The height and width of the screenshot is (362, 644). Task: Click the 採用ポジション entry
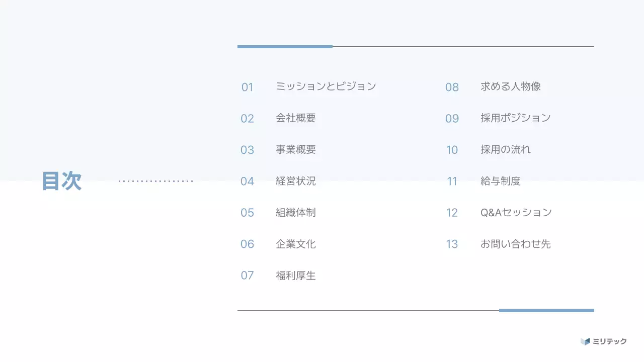point(516,118)
